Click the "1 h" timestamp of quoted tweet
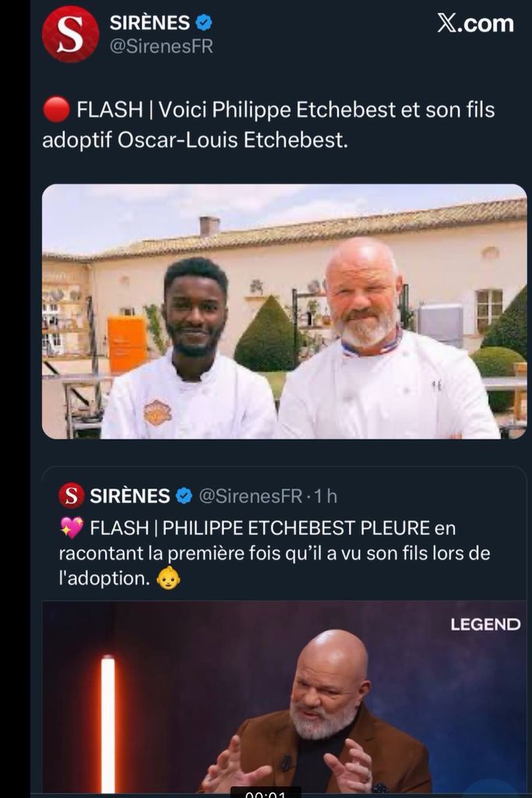Image resolution: width=532 pixels, height=798 pixels. tap(326, 496)
